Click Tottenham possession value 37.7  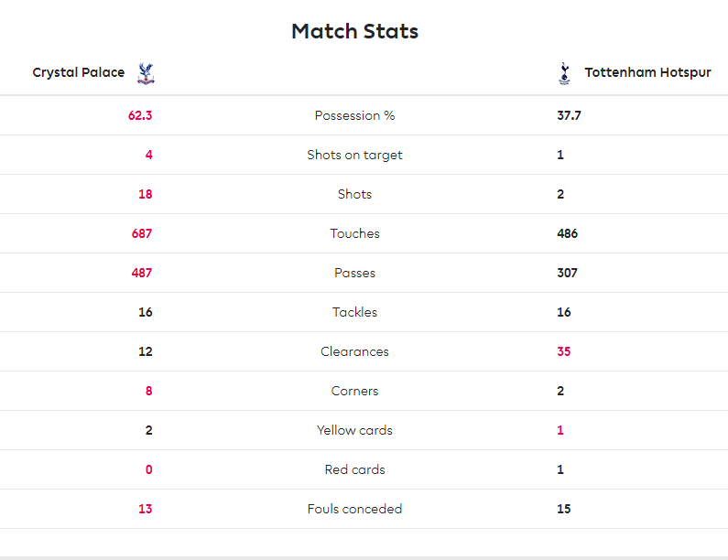pyautogui.click(x=569, y=115)
